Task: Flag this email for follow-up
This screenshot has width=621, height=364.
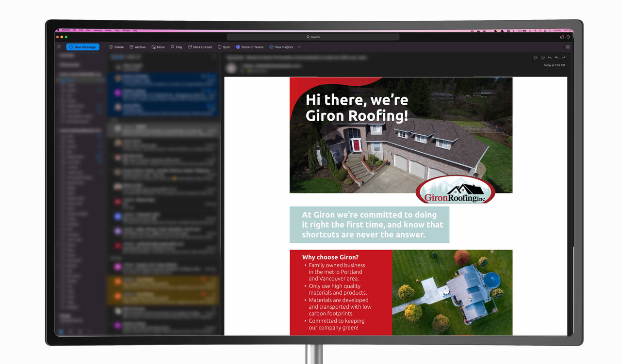Action: (176, 47)
